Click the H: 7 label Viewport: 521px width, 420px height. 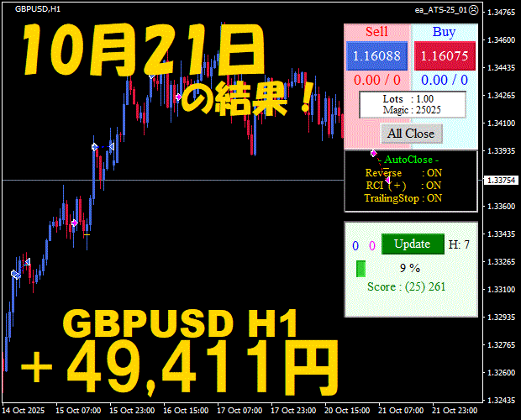[x=459, y=244]
